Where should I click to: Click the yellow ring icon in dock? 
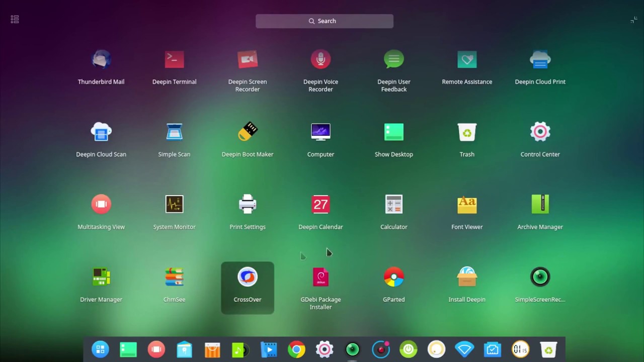[x=437, y=349]
